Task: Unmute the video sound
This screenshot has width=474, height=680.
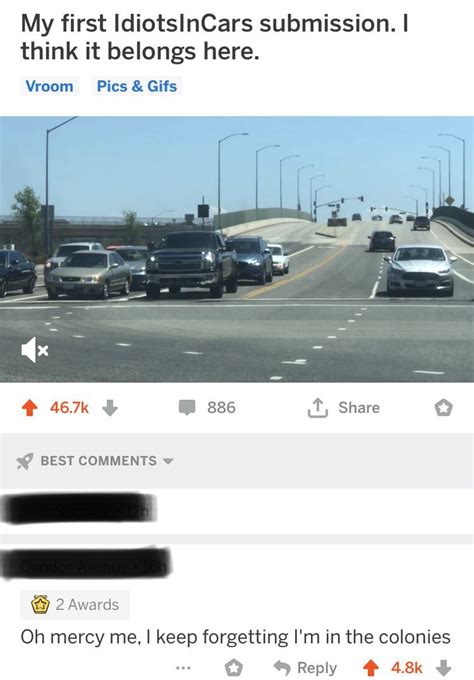Action: 35,350
